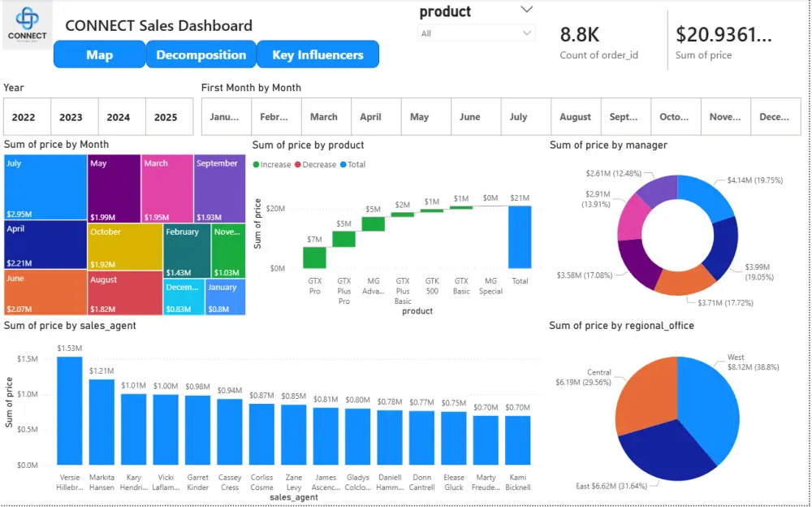Select the 8.8K order count card
The height and width of the screenshot is (507, 812).
click(x=598, y=41)
